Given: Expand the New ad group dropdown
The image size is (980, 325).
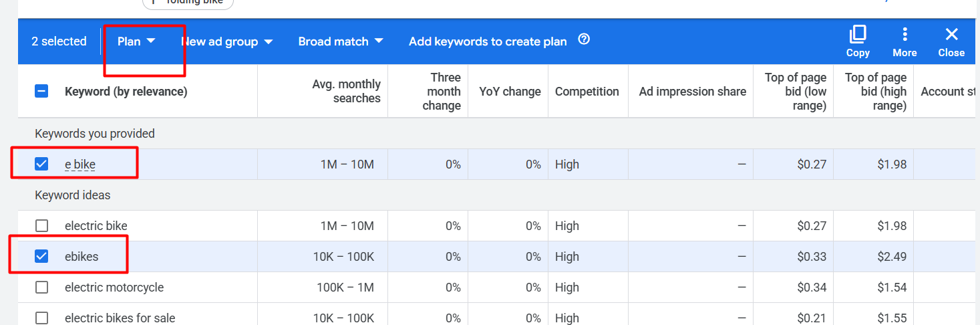Looking at the screenshot, I should click(226, 41).
